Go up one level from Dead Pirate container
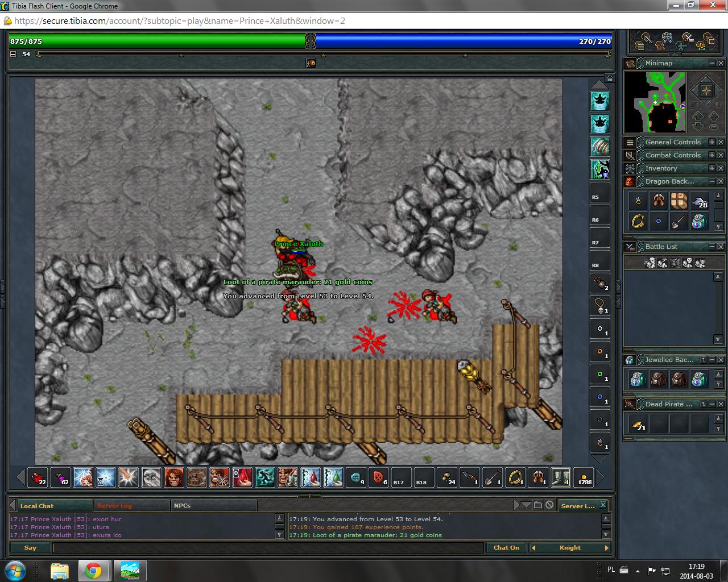The height and width of the screenshot is (582, 728). (703, 404)
